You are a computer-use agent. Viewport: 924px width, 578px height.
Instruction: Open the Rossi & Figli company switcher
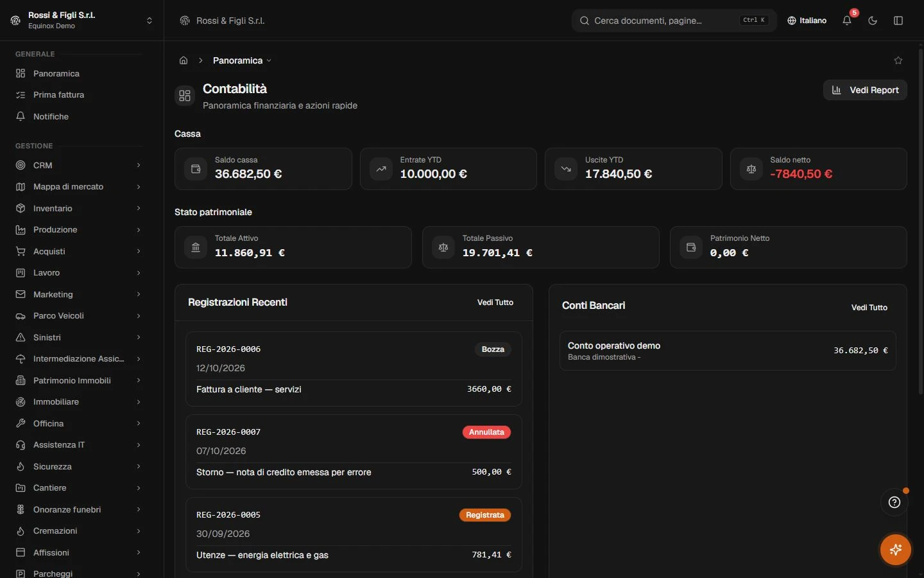click(81, 21)
